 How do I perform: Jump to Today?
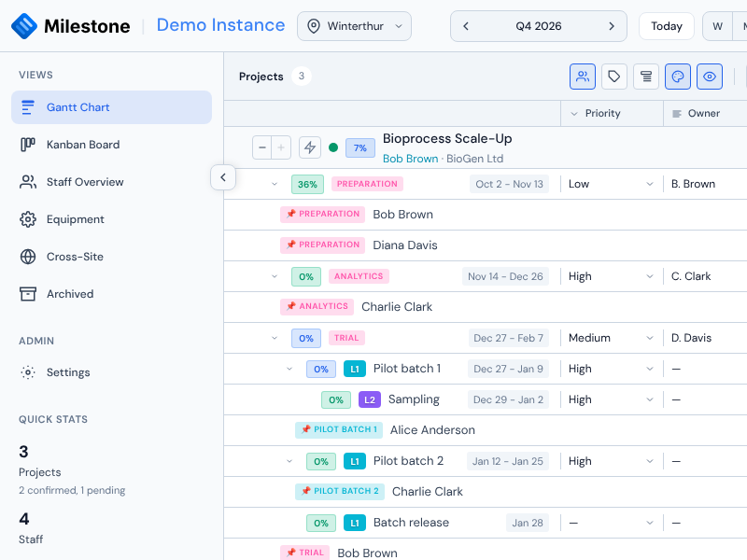pyautogui.click(x=666, y=26)
